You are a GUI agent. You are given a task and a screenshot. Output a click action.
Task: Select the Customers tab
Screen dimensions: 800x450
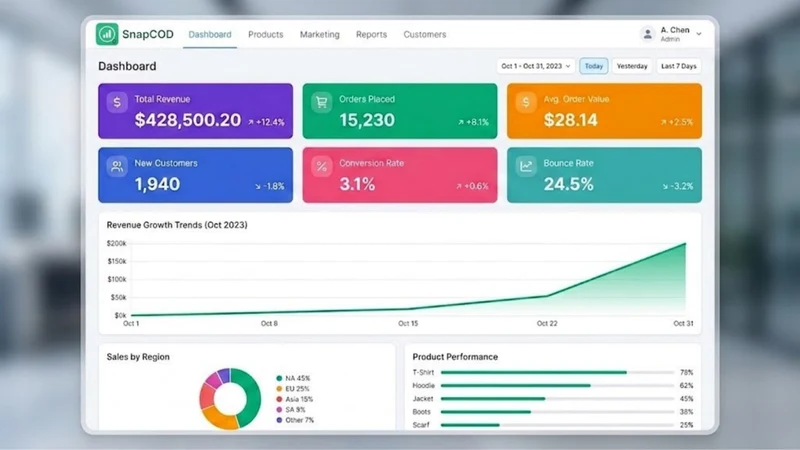click(x=424, y=35)
